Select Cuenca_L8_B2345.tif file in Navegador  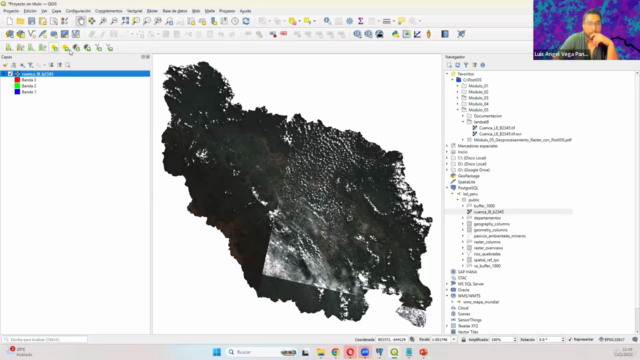tap(497, 128)
